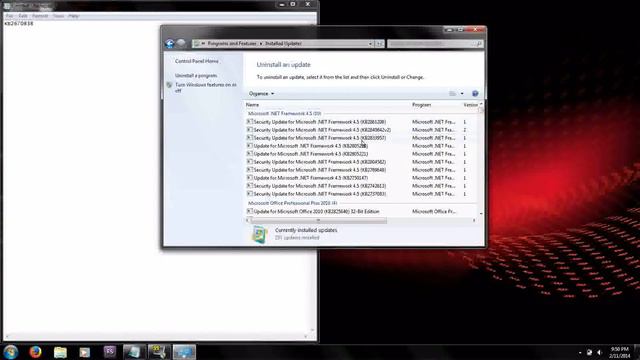Click the Uninstall an update heading
The height and width of the screenshot is (360, 640).
click(284, 64)
